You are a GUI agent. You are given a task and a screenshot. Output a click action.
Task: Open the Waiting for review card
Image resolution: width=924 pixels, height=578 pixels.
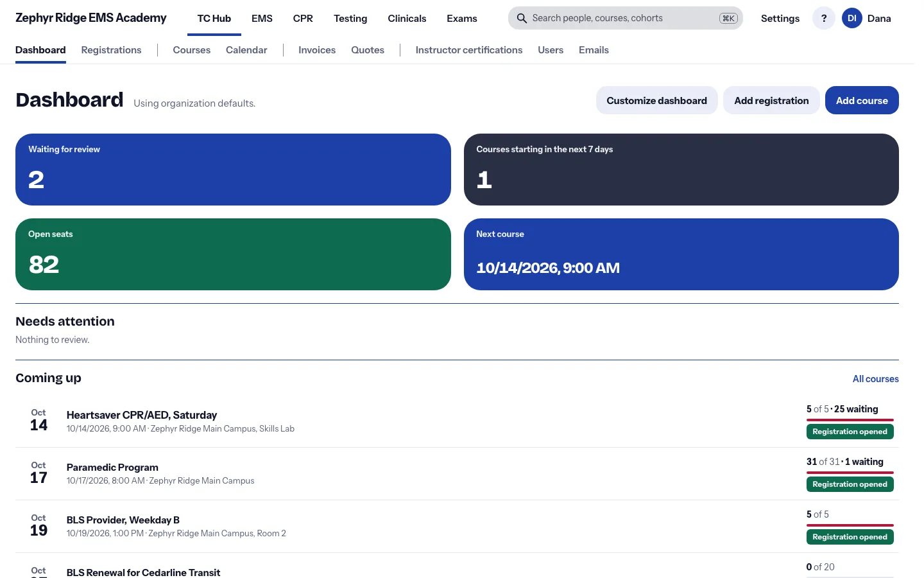[233, 170]
